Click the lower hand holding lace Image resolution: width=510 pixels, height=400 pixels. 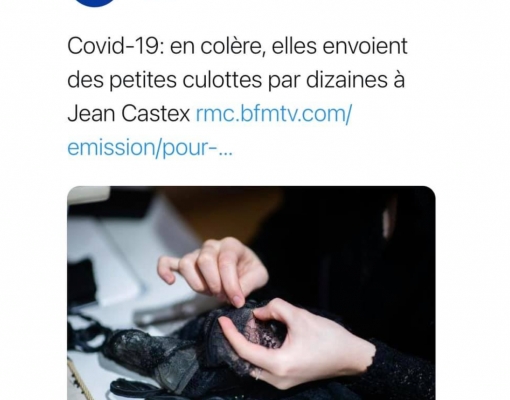point(293,343)
